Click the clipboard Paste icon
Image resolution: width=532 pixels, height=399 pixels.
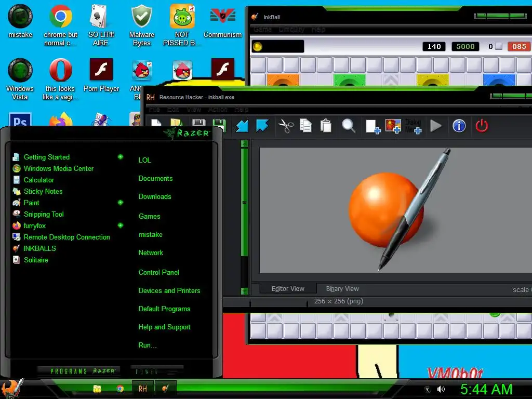[x=326, y=126]
